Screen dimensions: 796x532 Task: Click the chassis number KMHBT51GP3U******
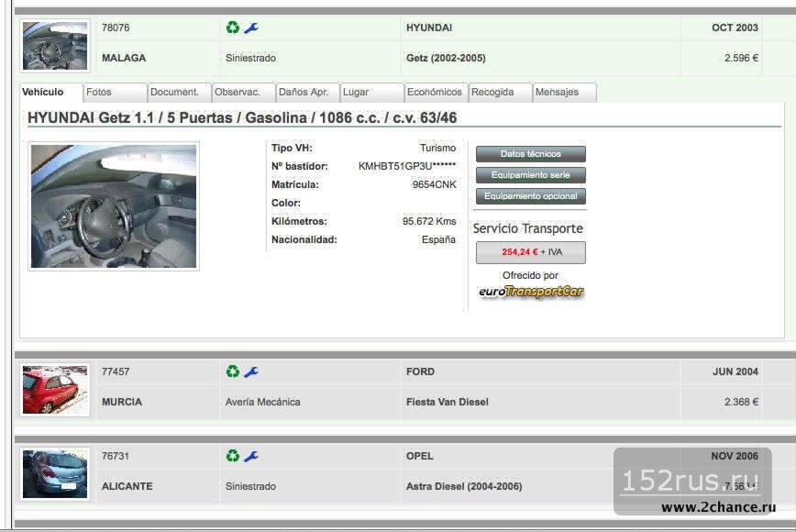pos(407,167)
